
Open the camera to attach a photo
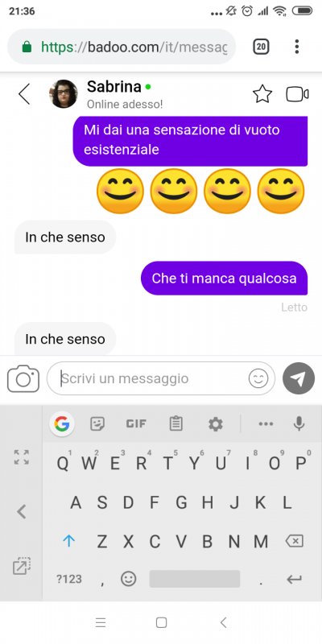click(x=23, y=378)
